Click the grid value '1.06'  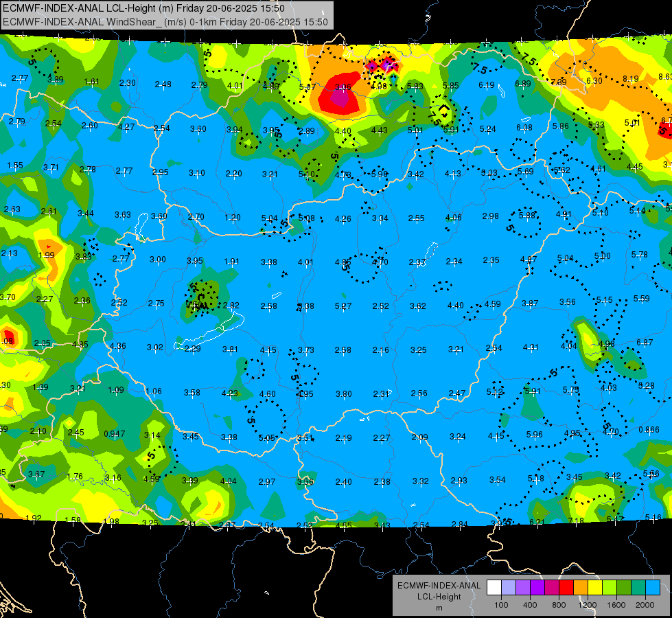154,391
